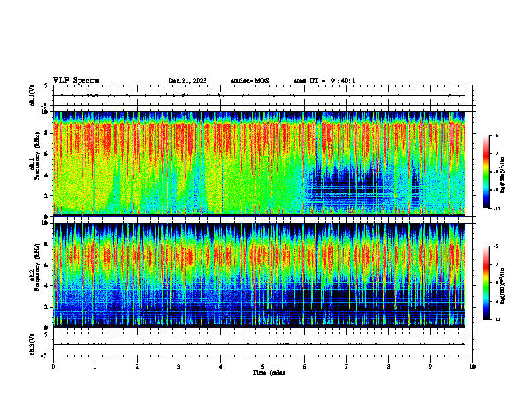Click the ch.2 spectrogram color scale bar
This screenshot has height=411, width=532.
click(x=486, y=283)
